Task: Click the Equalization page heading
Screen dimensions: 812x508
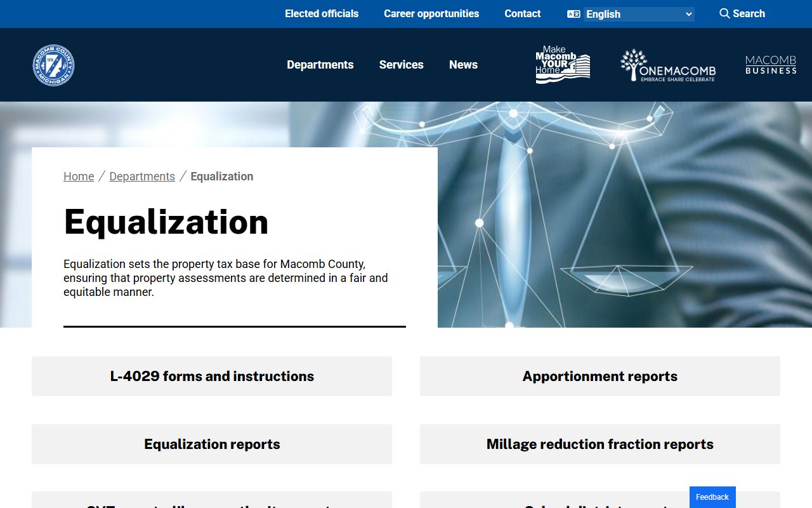Action: [x=166, y=222]
